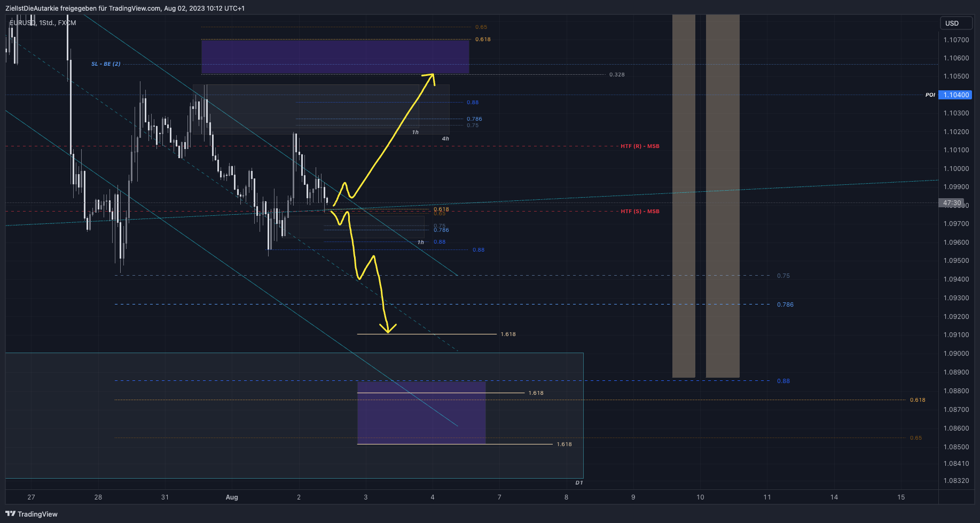Click the 1.10600 price on the price scale
The width and height of the screenshot is (980, 523).
click(x=956, y=58)
